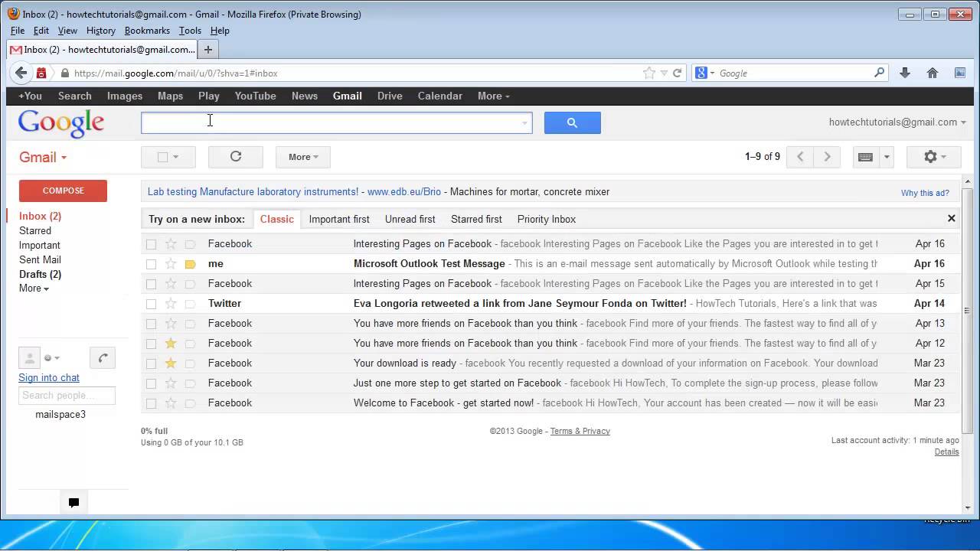The image size is (980, 551).
Task: Star the Microsoft Outlook Test Message email
Action: point(171,263)
